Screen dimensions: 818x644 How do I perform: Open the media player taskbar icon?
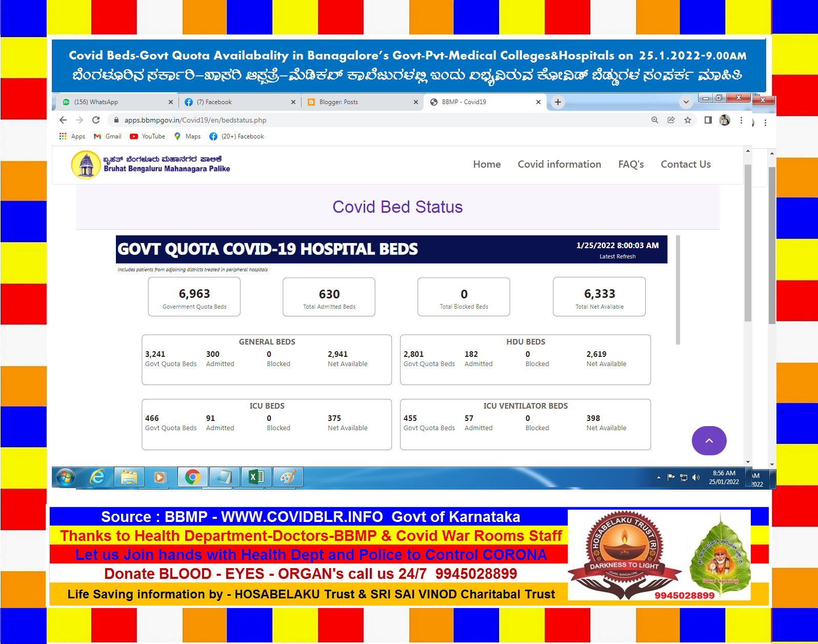(x=159, y=477)
